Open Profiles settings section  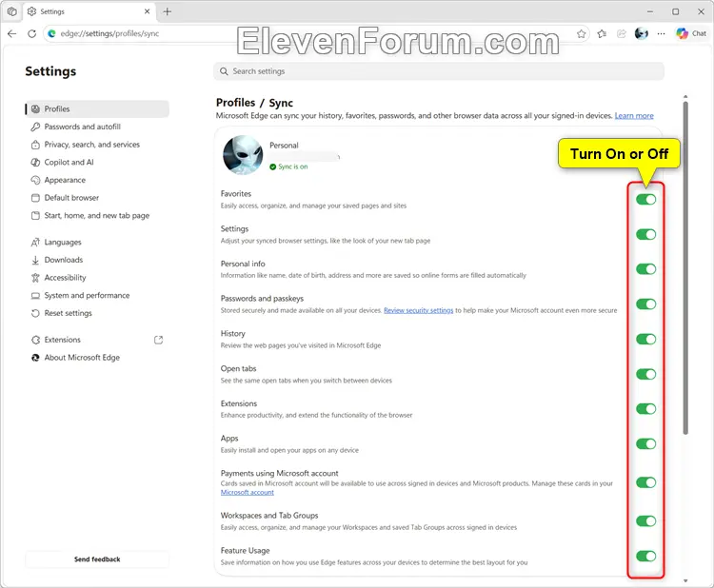[x=97, y=108]
